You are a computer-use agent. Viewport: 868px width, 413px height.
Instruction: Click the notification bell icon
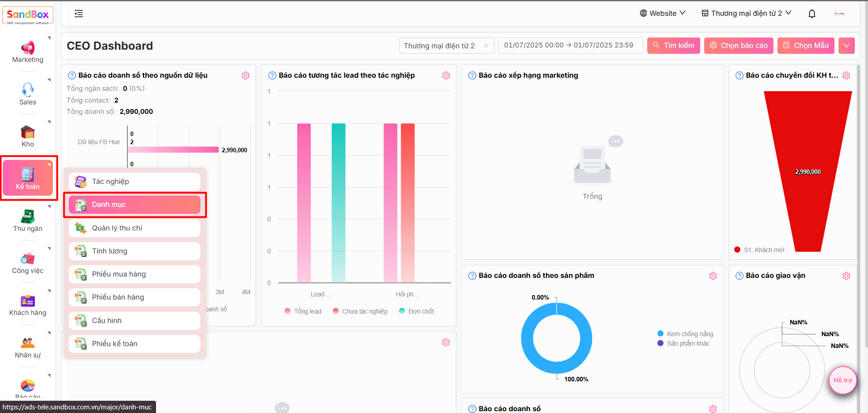pyautogui.click(x=811, y=14)
